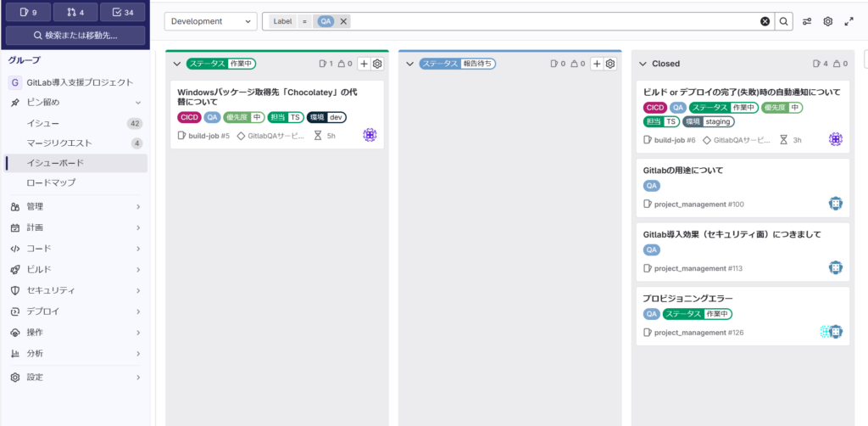Collapse the Closed list column
The height and width of the screenshot is (426, 868).
click(643, 64)
